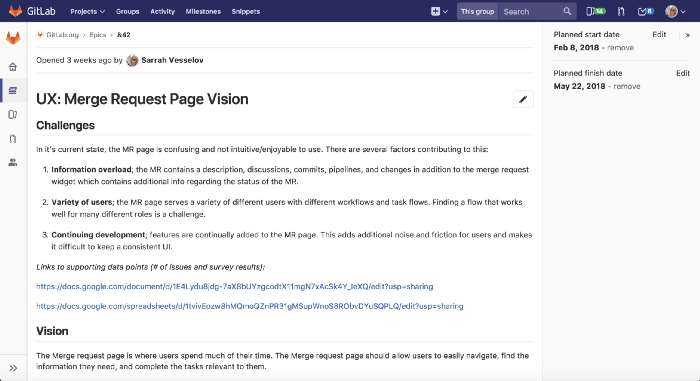Click the bold text Continuing development

tap(98, 235)
